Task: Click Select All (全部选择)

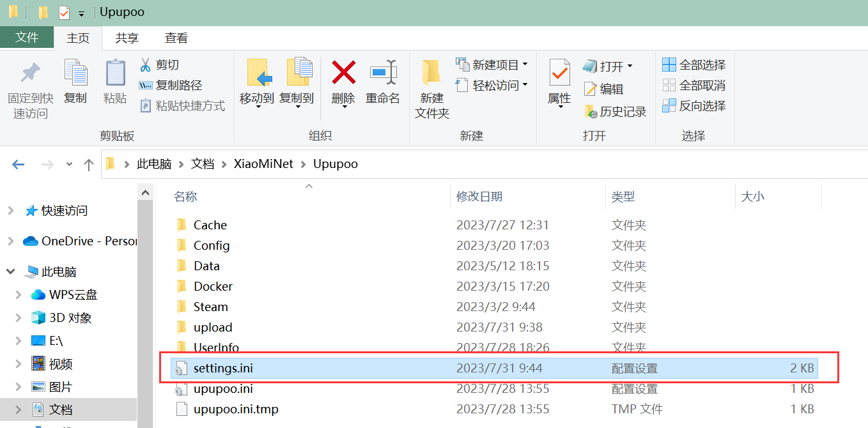Action: tap(694, 65)
